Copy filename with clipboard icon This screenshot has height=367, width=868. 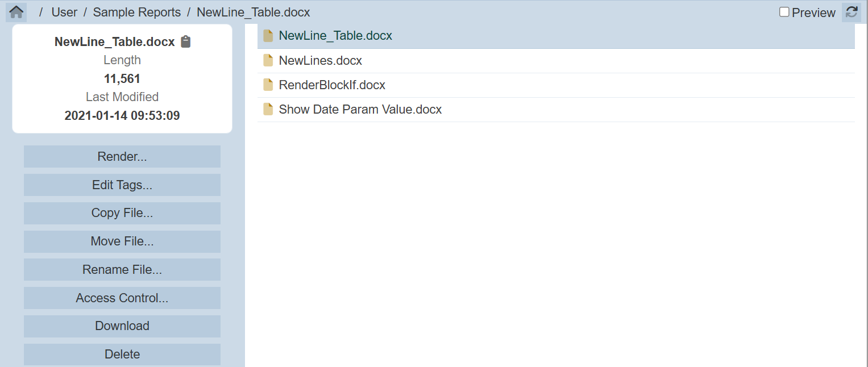pos(185,41)
